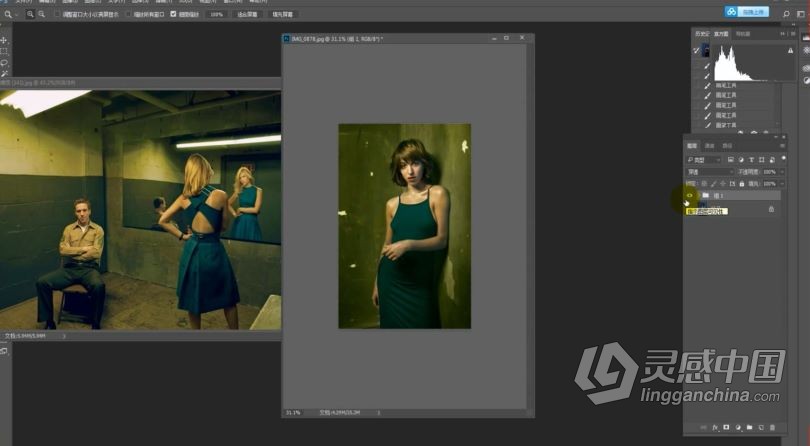Filter layers by shape layers icon
Image resolution: width=810 pixels, height=446 pixels.
pyautogui.click(x=761, y=160)
